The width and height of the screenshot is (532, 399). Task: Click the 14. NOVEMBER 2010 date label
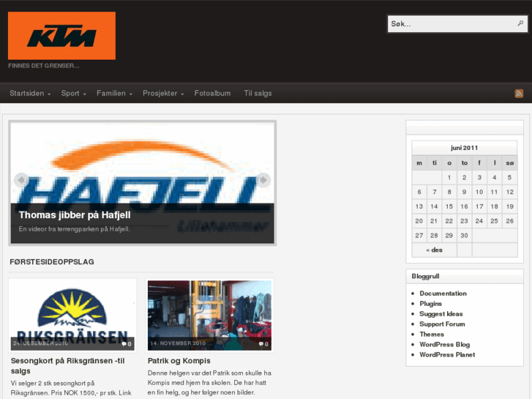click(x=178, y=343)
